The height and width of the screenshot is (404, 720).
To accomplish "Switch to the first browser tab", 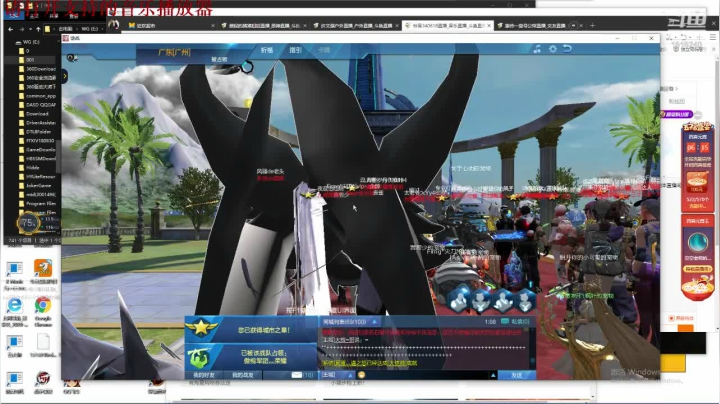I will click(x=171, y=25).
